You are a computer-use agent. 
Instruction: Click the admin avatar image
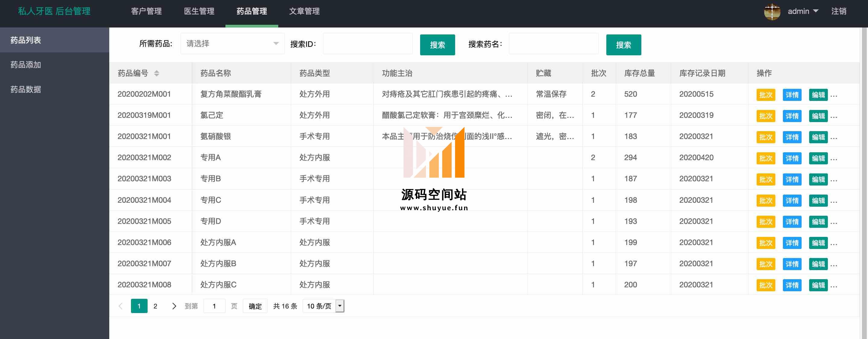pyautogui.click(x=772, y=12)
